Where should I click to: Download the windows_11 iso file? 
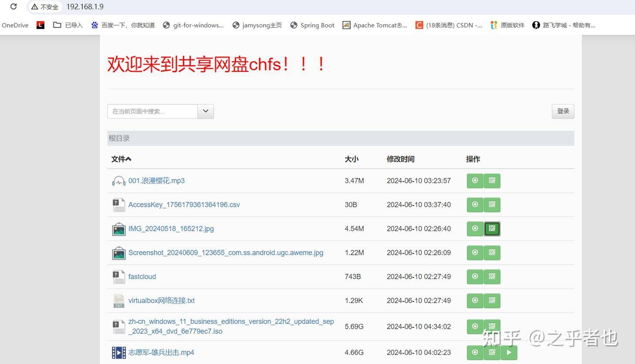click(x=475, y=327)
